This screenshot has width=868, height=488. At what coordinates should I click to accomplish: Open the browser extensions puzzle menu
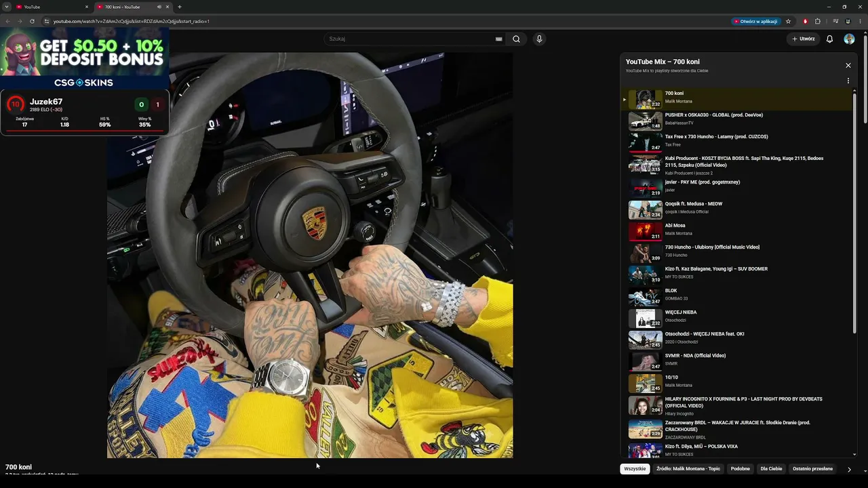coord(818,21)
